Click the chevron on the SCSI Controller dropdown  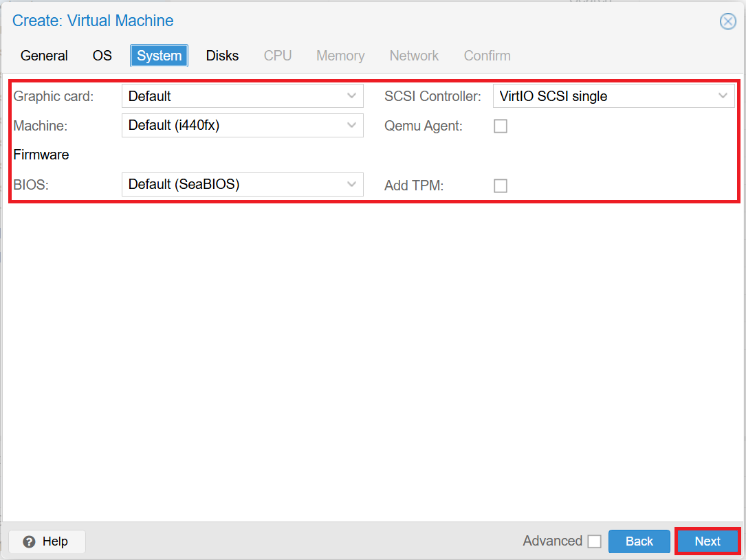(x=724, y=96)
